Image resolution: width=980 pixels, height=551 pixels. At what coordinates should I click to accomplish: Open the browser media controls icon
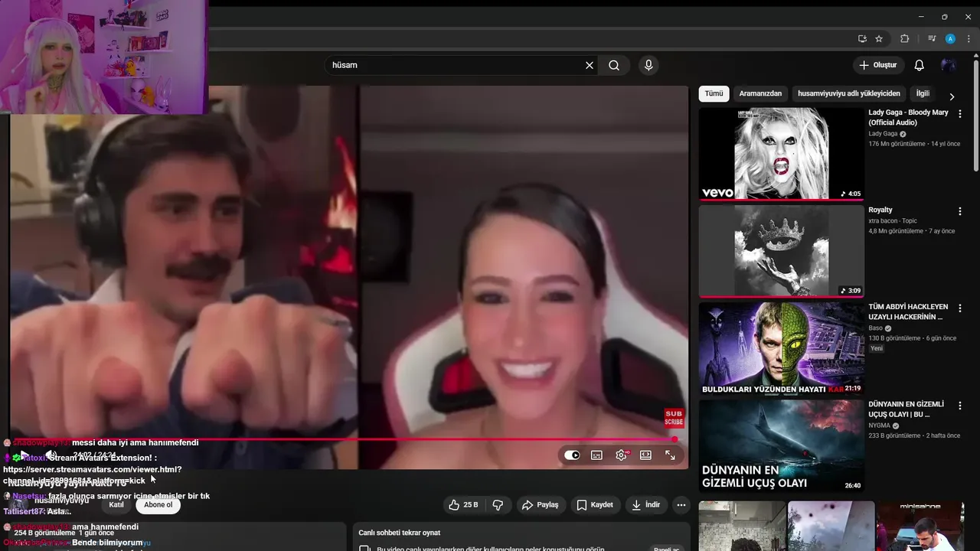[932, 39]
